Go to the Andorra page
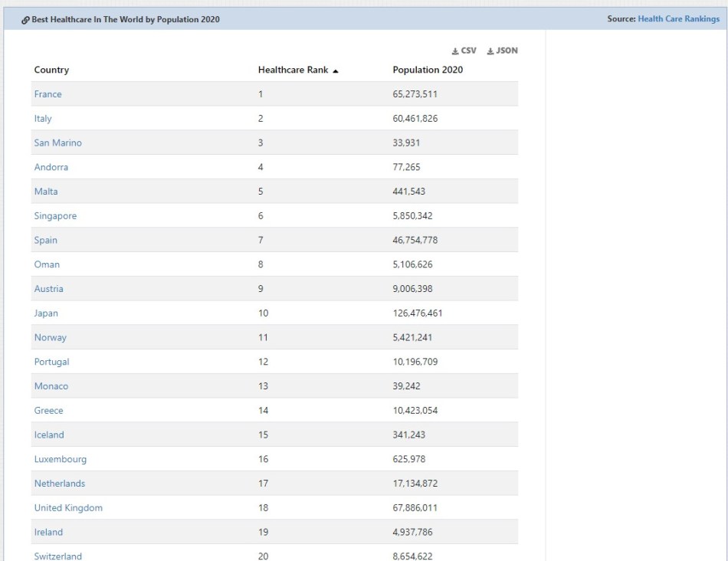The image size is (728, 561). pyautogui.click(x=51, y=167)
